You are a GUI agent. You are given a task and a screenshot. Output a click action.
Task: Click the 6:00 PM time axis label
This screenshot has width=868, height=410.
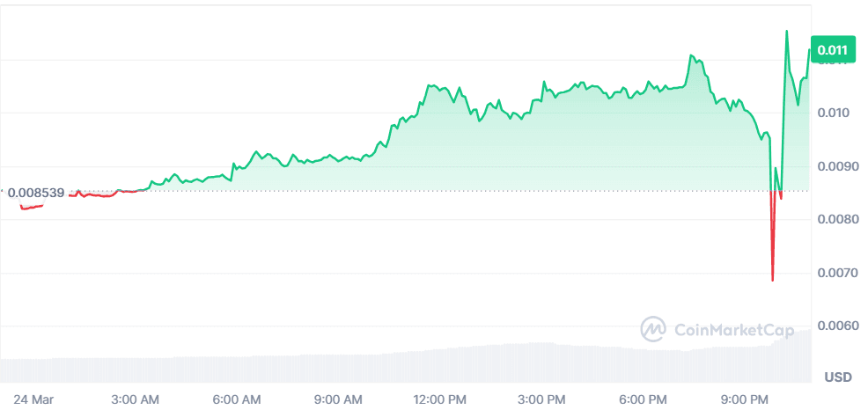pyautogui.click(x=643, y=400)
